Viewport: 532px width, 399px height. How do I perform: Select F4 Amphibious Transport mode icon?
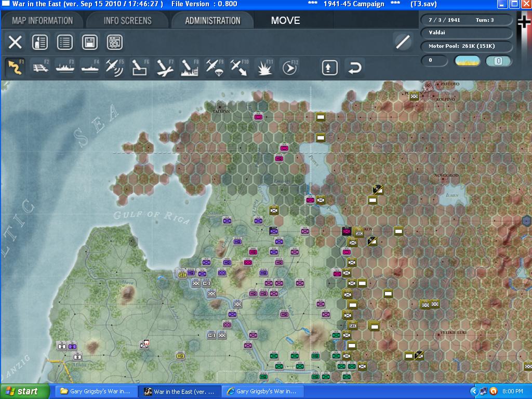pyautogui.click(x=90, y=67)
